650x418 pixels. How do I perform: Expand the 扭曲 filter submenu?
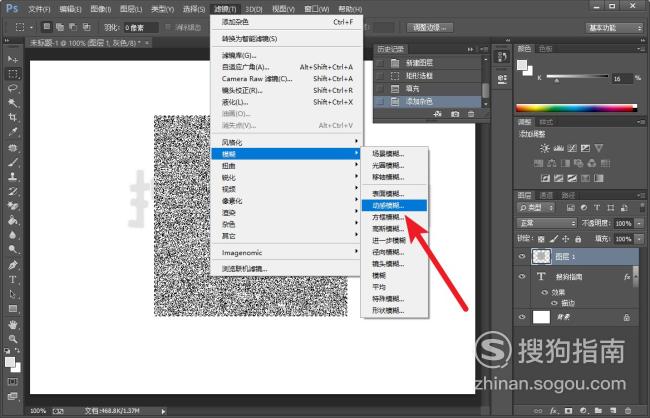[x=285, y=165]
